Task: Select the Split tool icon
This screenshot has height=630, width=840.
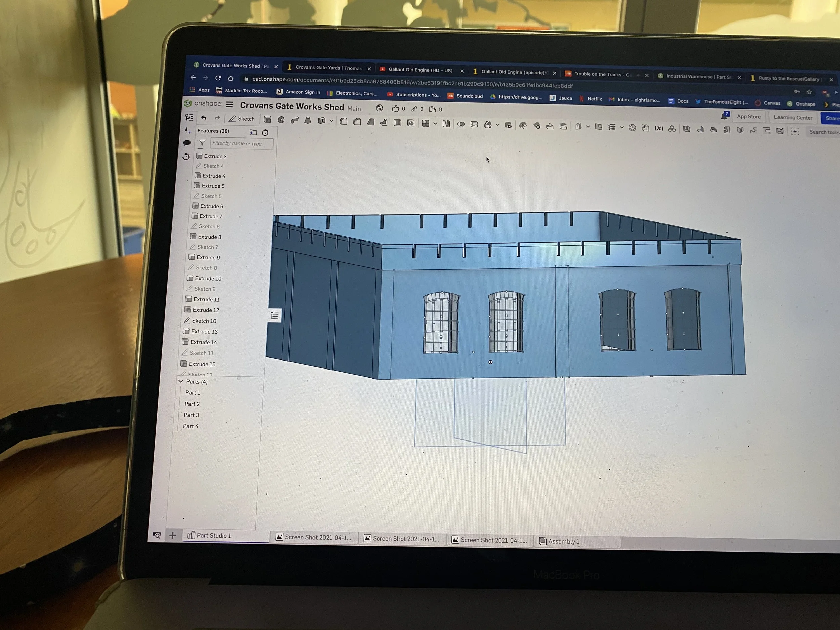Action: tap(474, 124)
